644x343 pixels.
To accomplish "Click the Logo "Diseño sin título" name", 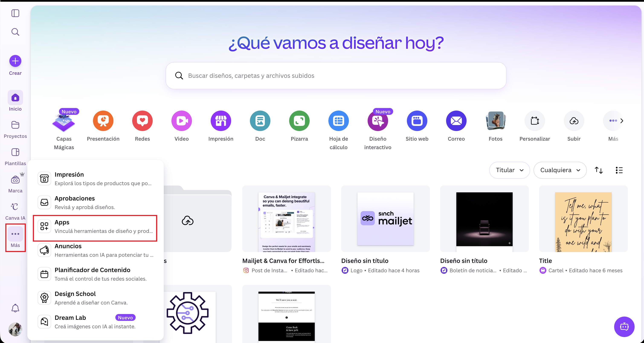I will coord(365,261).
